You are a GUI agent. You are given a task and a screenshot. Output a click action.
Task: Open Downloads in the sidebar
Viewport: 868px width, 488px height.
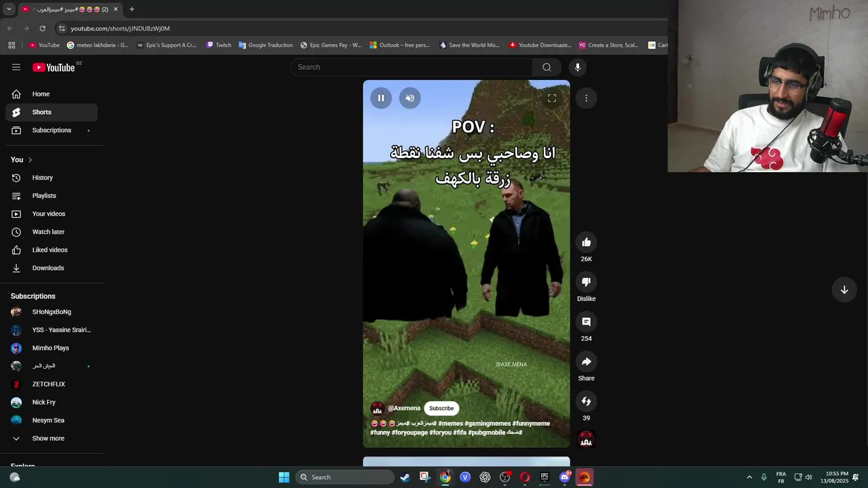[52, 268]
